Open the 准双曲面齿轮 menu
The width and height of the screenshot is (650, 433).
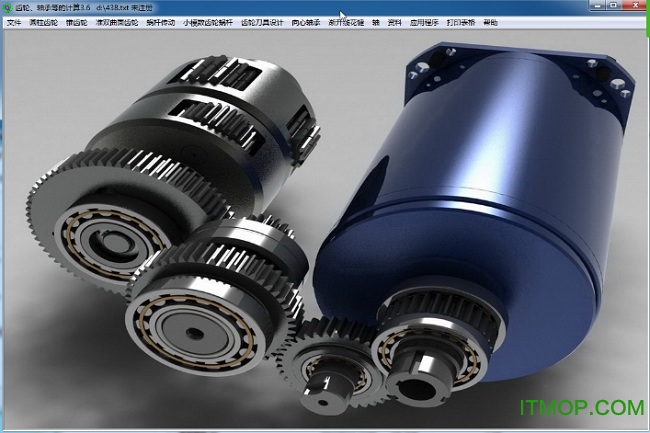pos(117,22)
